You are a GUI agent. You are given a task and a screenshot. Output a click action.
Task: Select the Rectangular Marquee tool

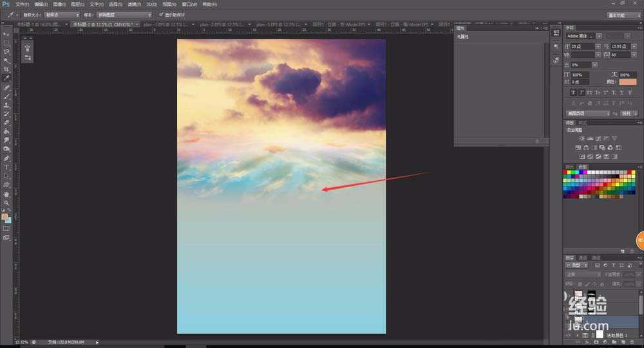tap(6, 42)
